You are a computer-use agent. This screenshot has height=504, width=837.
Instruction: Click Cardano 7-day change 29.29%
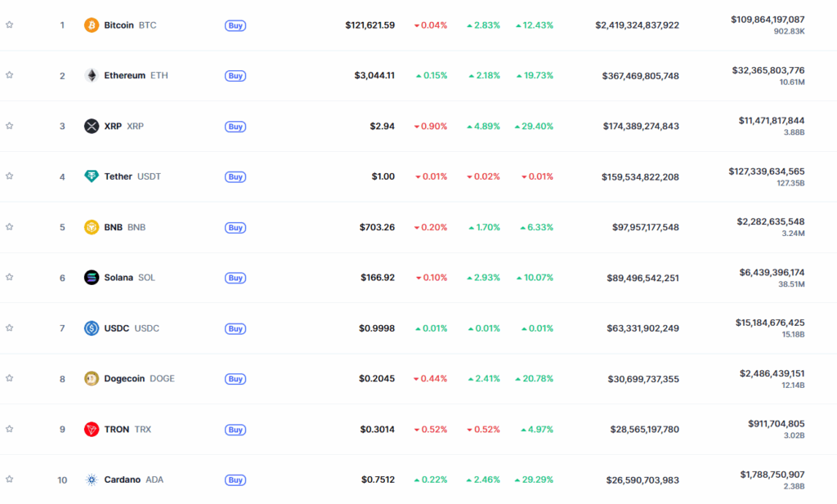[x=534, y=479]
